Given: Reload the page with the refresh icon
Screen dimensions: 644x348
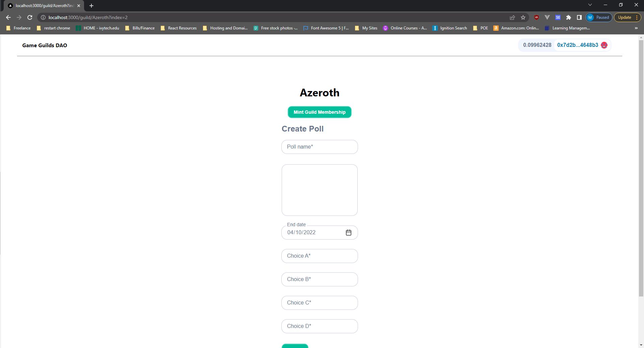Looking at the screenshot, I should pyautogui.click(x=30, y=17).
